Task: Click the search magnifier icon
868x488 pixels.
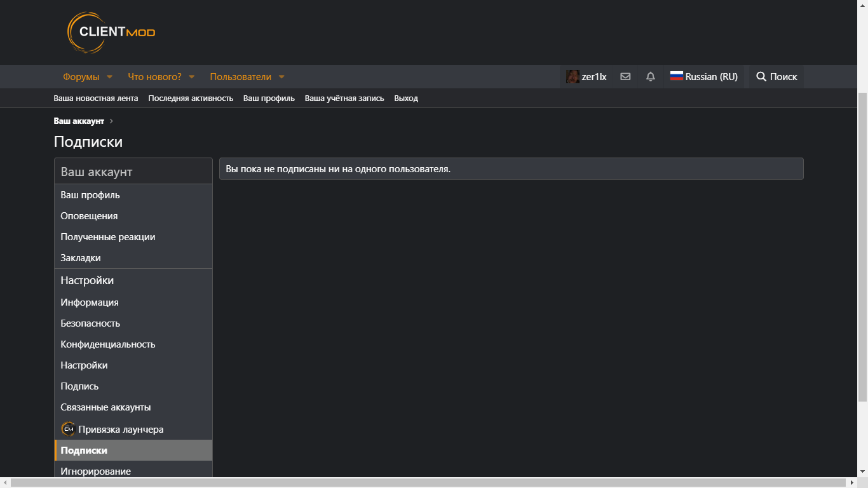Action: (x=761, y=77)
